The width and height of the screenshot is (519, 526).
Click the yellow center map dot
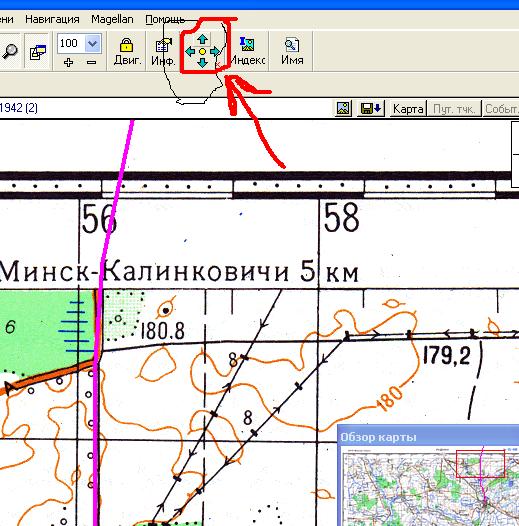tap(202, 52)
